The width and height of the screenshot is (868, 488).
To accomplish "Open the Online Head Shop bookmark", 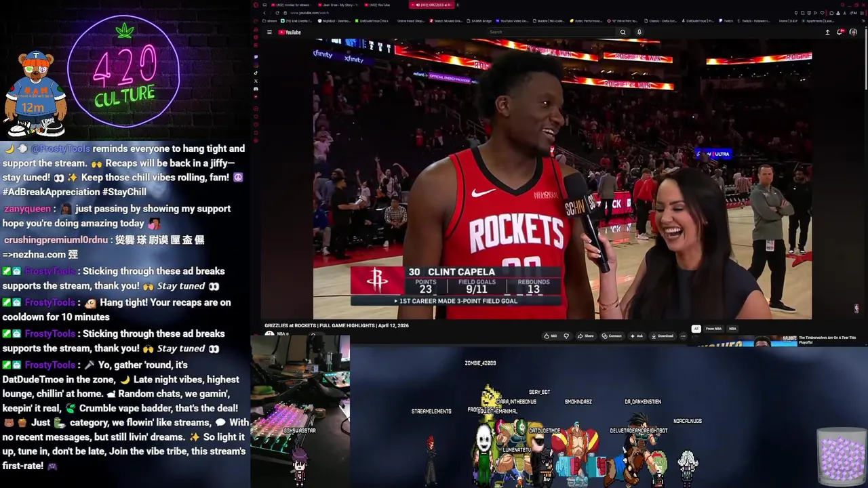I will click(x=410, y=21).
